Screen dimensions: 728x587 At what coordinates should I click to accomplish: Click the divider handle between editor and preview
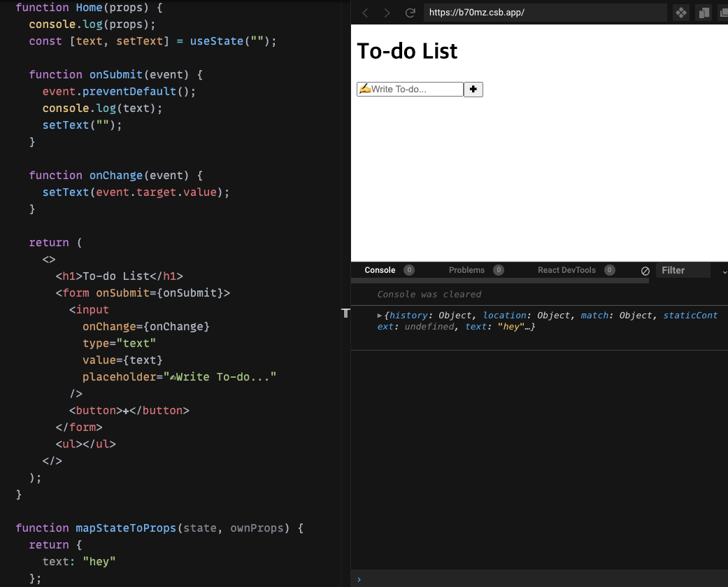345,313
